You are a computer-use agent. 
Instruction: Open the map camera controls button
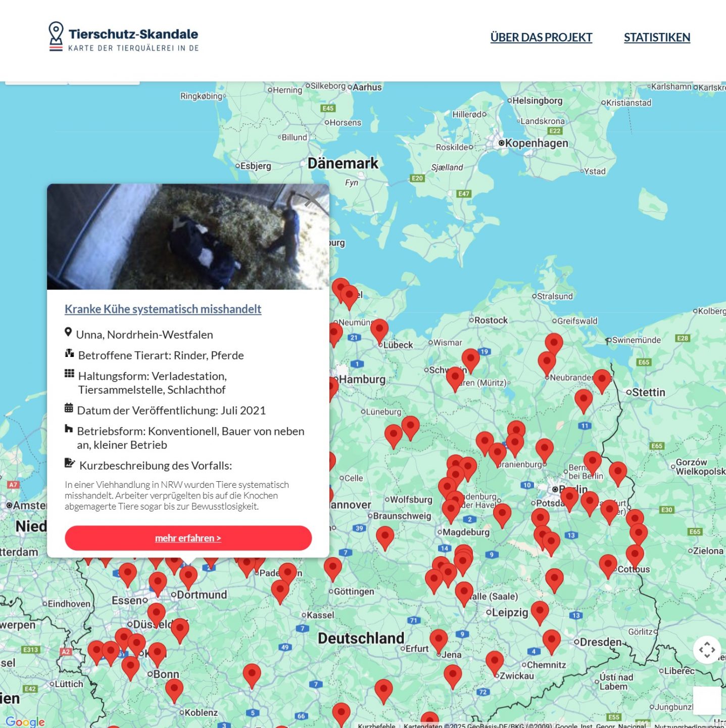[x=706, y=650]
